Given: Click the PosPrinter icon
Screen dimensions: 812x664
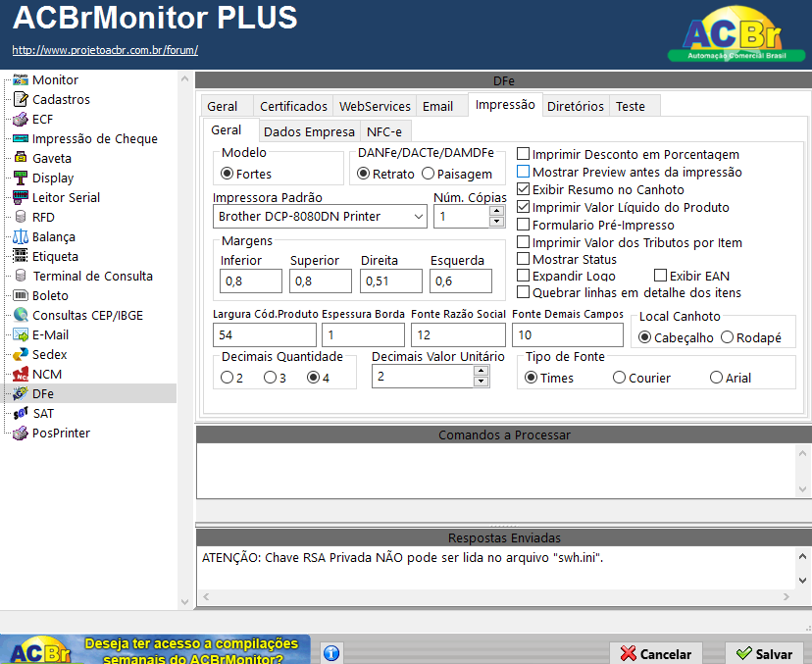Looking at the screenshot, I should 21,433.
